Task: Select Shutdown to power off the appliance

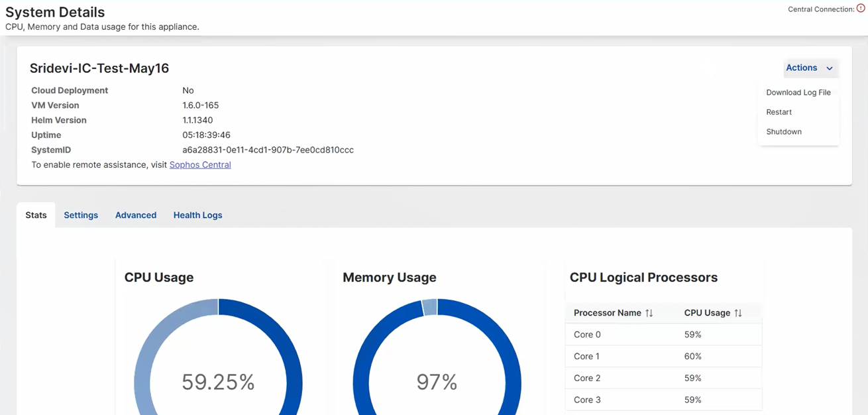Action: [783, 131]
